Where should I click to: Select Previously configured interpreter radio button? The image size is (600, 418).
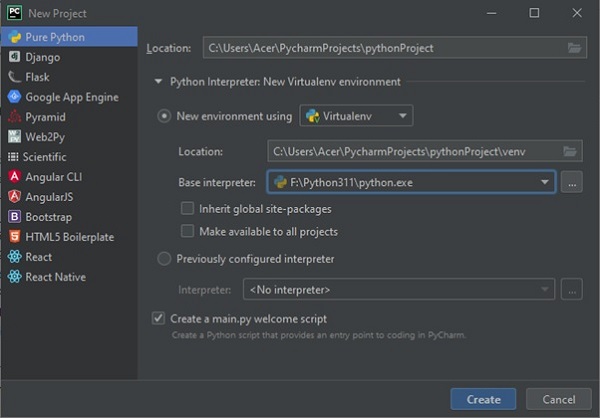point(165,259)
